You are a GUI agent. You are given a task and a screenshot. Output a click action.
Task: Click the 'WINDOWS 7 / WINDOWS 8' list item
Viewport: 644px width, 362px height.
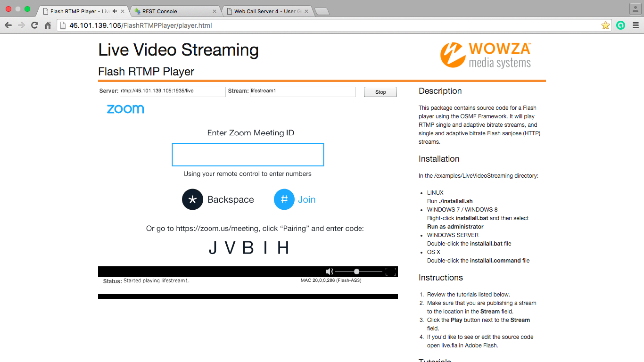(462, 210)
